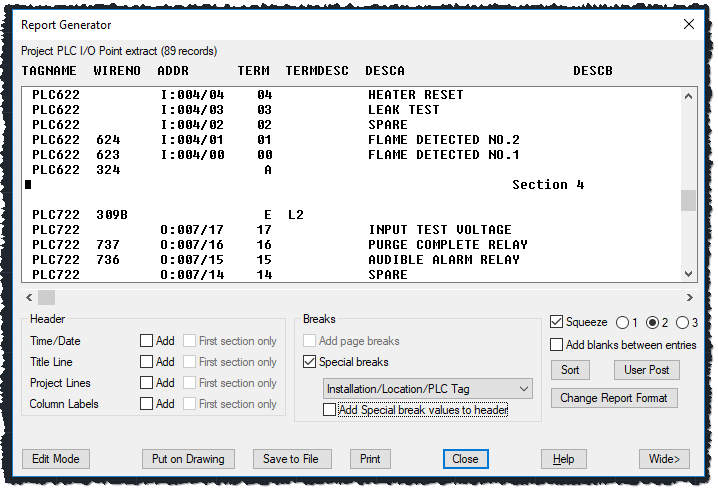Viewport: 718px width, 493px height.
Task: Click the Print button
Action: click(x=370, y=459)
